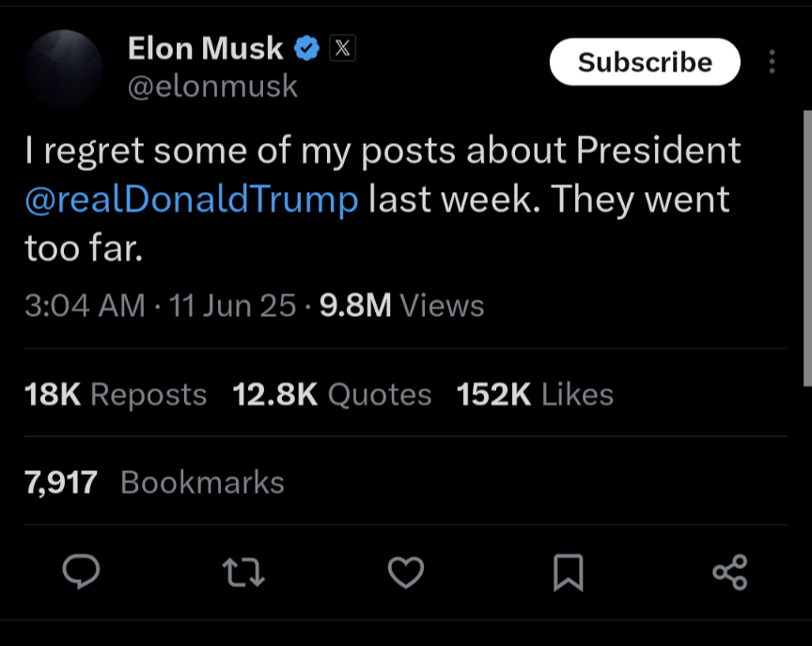Open the three-dot more options menu

[x=773, y=62]
